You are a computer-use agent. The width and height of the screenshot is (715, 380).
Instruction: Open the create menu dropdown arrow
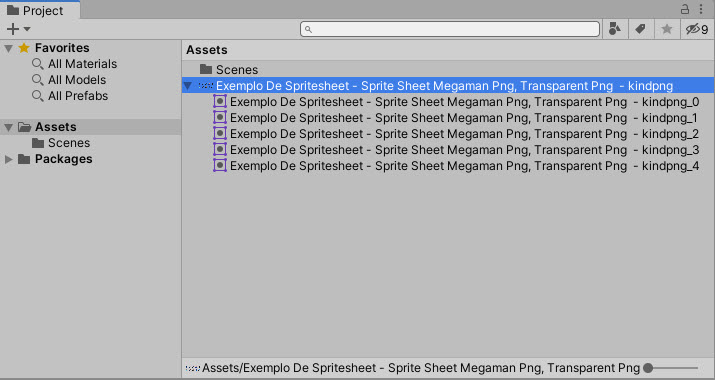click(27, 29)
